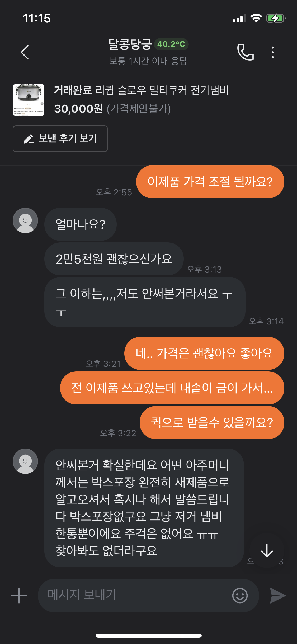Click the 보낸 후기 보기 button
The image size is (297, 644).
click(60, 139)
